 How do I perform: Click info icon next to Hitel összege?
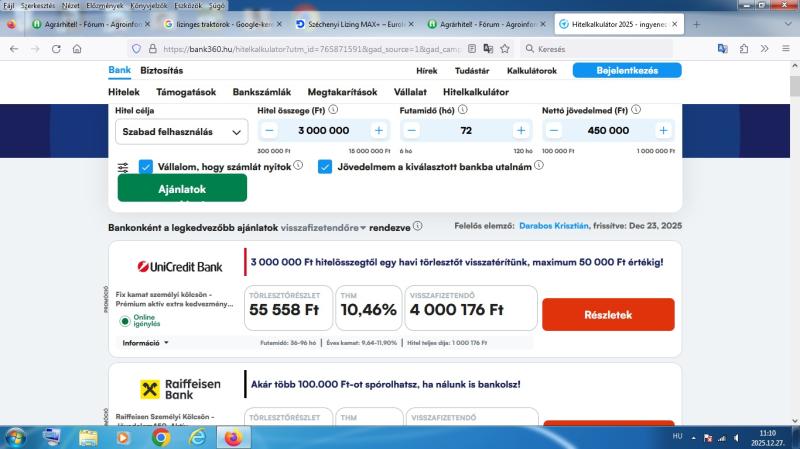point(333,110)
